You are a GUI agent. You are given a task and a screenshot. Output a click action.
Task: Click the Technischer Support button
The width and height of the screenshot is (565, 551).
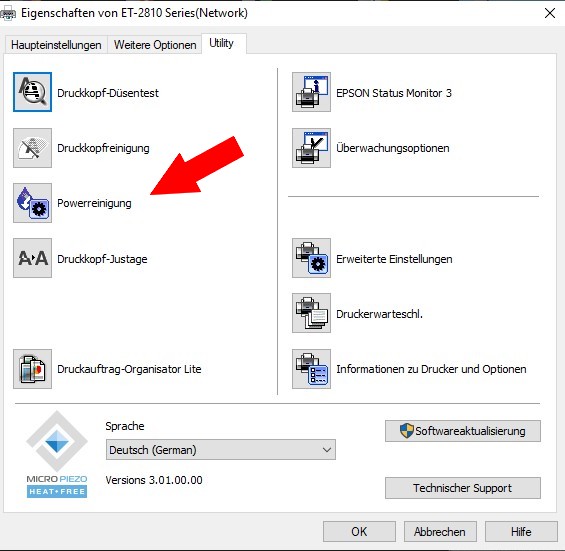point(463,488)
